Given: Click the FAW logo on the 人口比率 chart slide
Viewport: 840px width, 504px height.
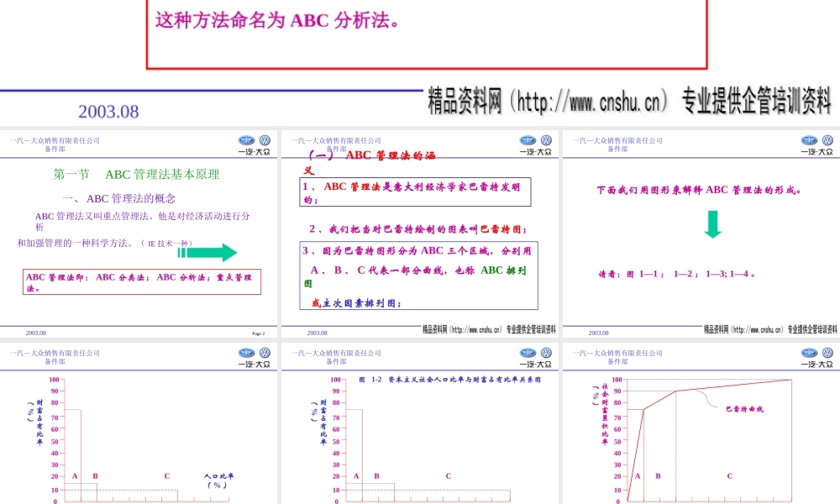Looking at the screenshot, I should (246, 353).
